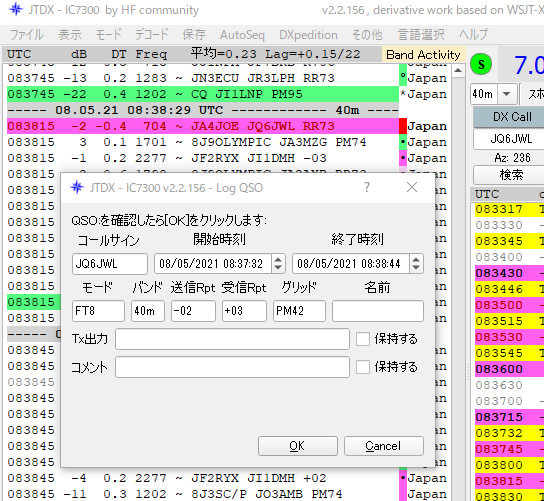544x501 pixels.
Task: Click the DX Call field showing JQ6JWL
Action: 510,139
